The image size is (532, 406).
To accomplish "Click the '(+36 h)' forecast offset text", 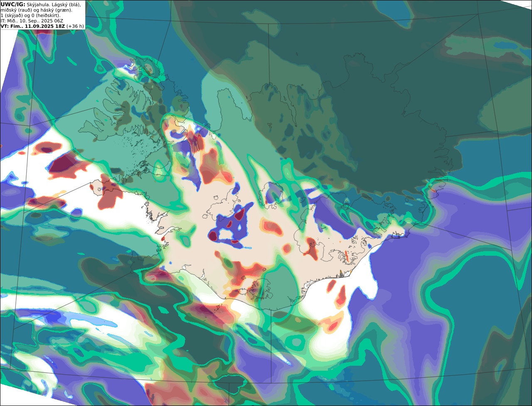I will [x=75, y=26].
